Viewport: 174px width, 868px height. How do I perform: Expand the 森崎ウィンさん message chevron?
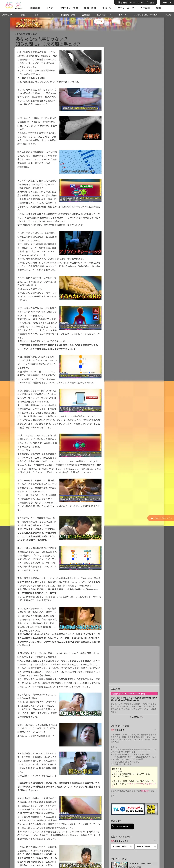[x=155, y=841]
